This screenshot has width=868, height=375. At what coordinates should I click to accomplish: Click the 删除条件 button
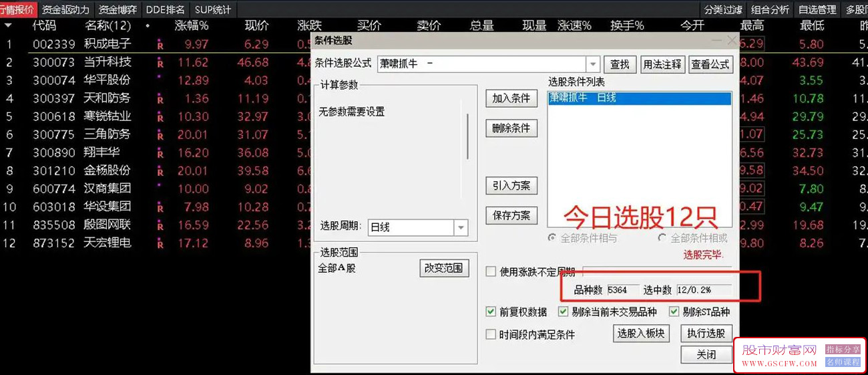click(x=511, y=128)
